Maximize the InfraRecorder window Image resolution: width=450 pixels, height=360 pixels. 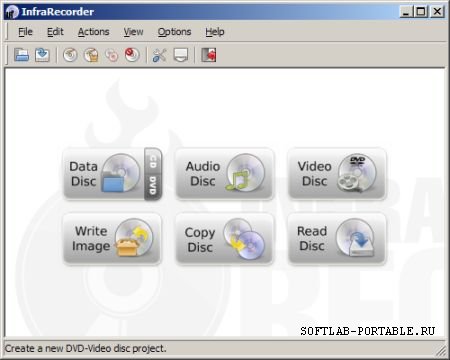click(x=421, y=12)
